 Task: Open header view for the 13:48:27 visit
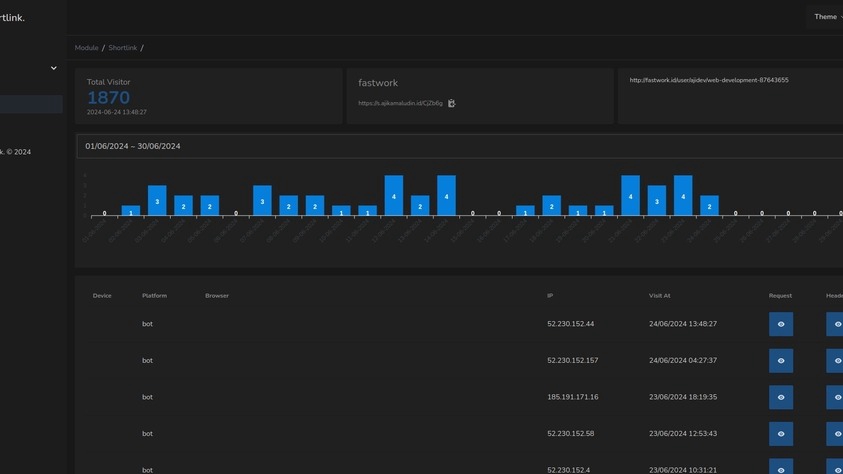coord(836,324)
